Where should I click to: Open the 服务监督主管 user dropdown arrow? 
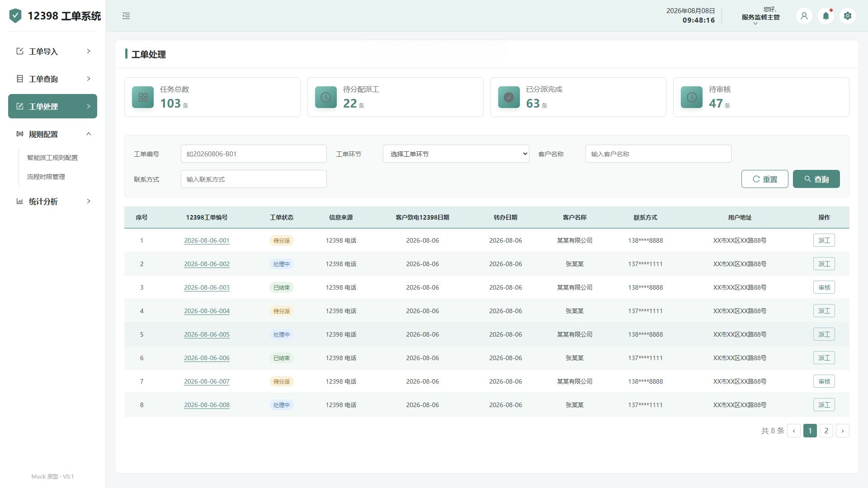(x=755, y=23)
